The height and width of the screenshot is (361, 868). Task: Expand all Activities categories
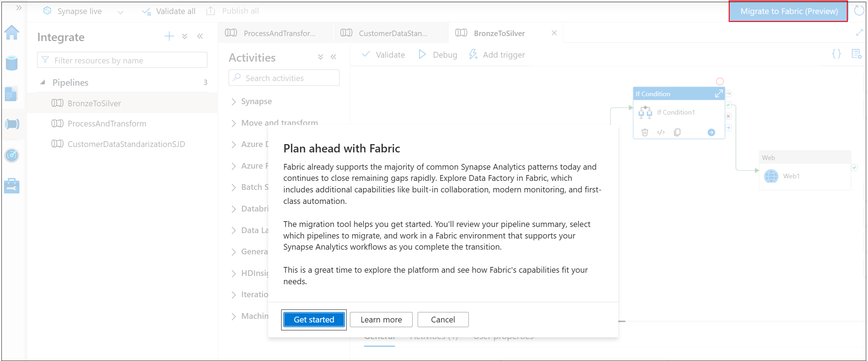[320, 57]
